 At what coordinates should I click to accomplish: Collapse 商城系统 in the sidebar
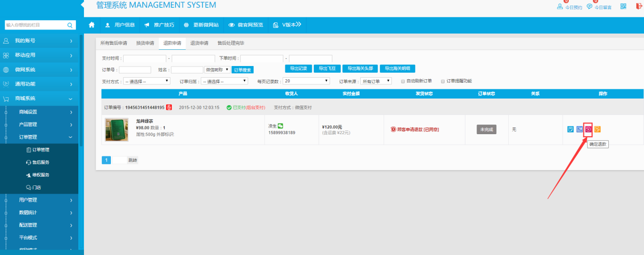(39, 99)
